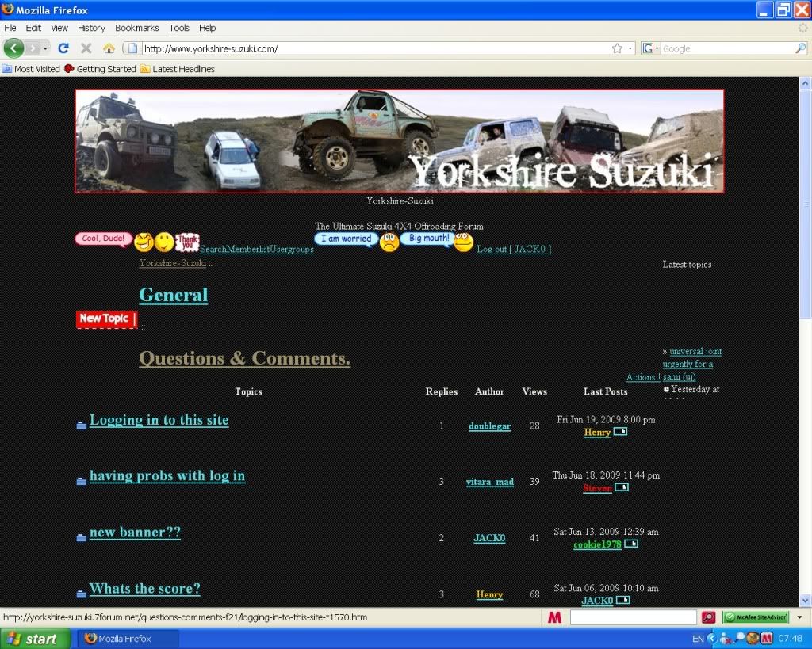Click the McAfee search field in the status bar
812x649 pixels.
point(633,617)
